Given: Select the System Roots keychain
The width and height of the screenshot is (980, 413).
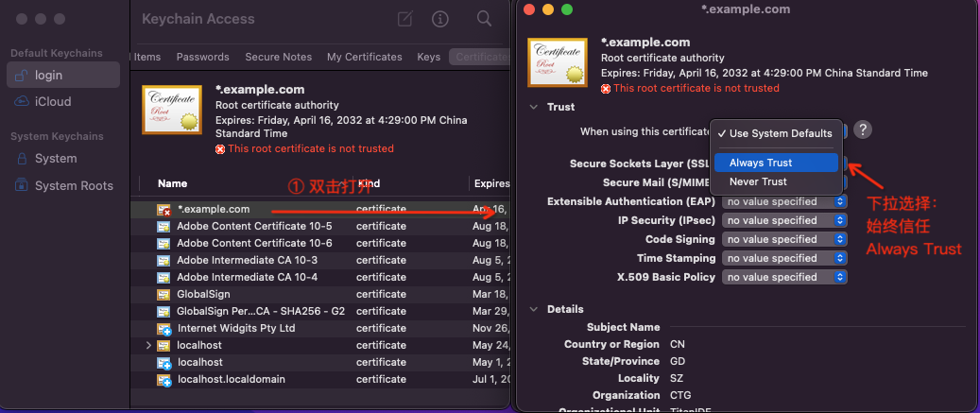Looking at the screenshot, I should coord(74,185).
